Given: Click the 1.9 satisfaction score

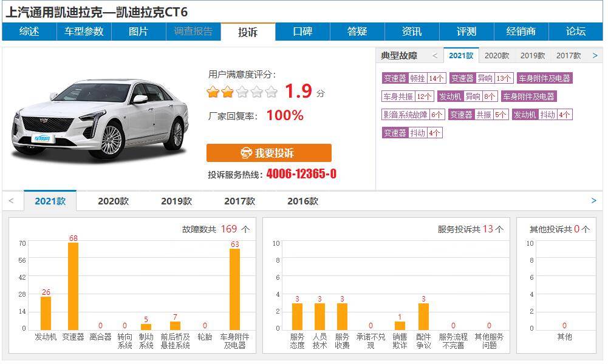Looking at the screenshot, I should 299,92.
